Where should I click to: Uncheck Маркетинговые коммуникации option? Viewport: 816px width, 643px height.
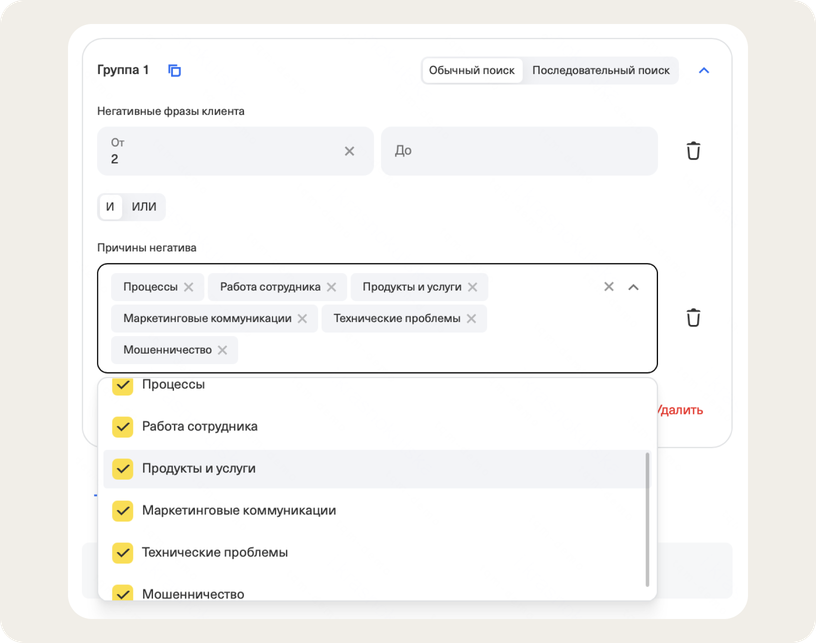point(122,511)
